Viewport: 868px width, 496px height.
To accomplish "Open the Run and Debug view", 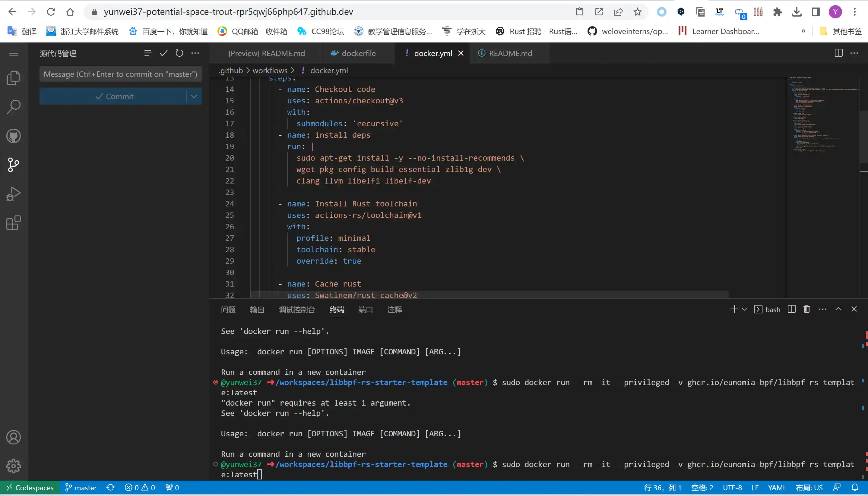I will (x=14, y=193).
